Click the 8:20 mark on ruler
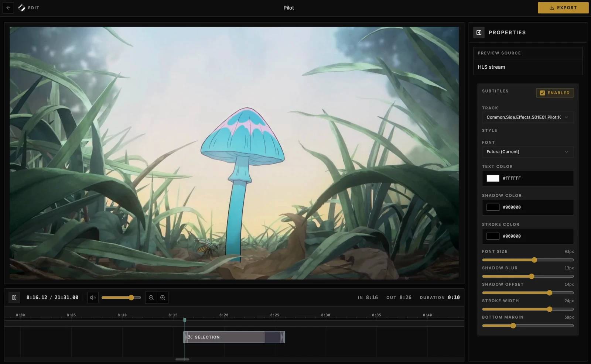Viewport: 591px width, 364px height. click(x=224, y=315)
